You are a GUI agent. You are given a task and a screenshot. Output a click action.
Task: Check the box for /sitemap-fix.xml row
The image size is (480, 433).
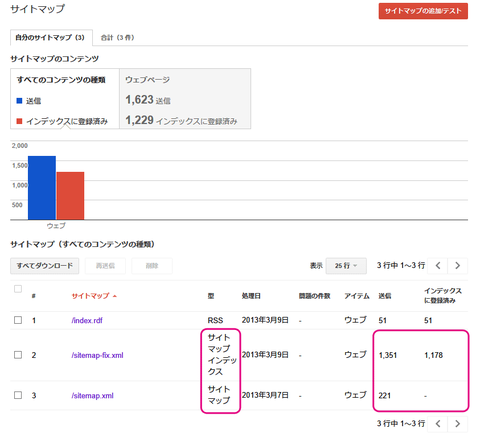18,355
